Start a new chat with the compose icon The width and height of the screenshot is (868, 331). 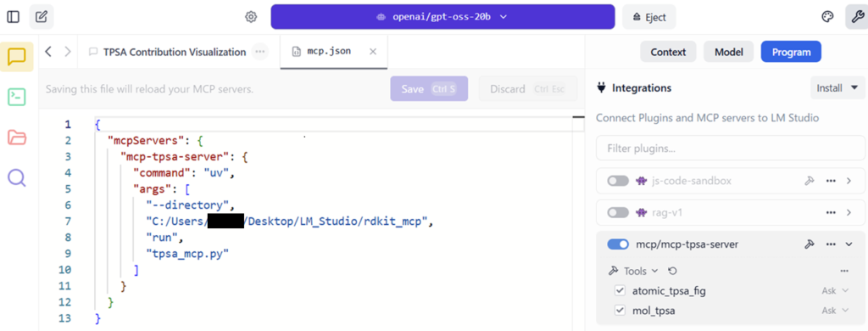(42, 17)
